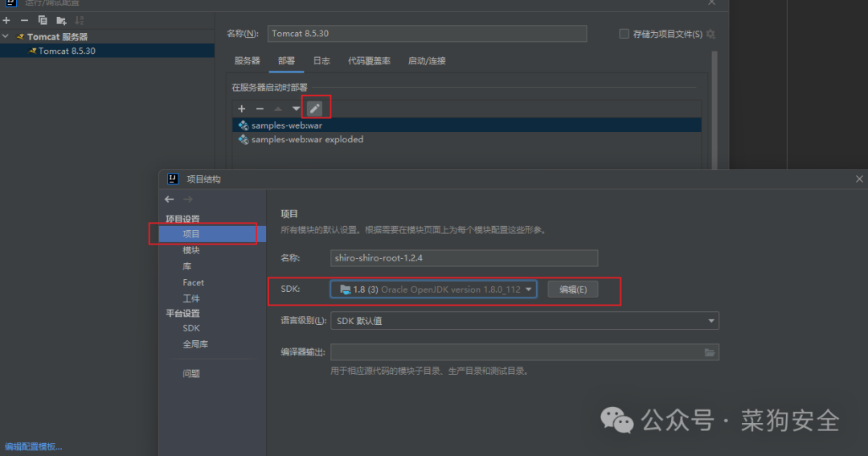868x456 pixels.
Task: Copy the selected run configuration
Action: [x=43, y=20]
